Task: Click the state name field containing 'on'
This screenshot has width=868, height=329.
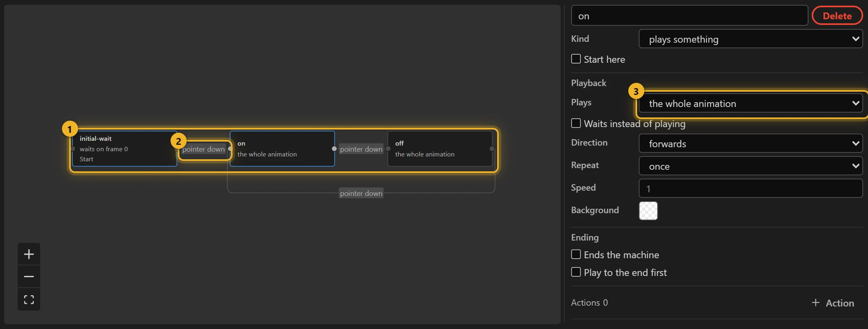Action: coord(689,16)
